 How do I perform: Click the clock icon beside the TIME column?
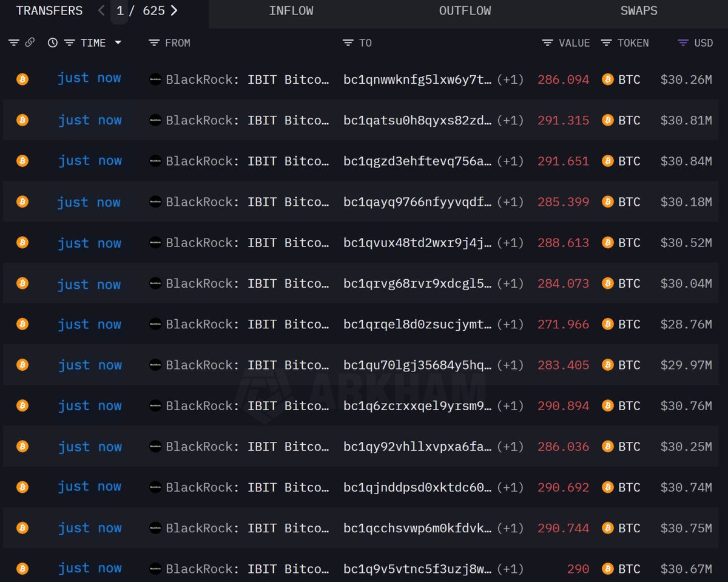[52, 42]
